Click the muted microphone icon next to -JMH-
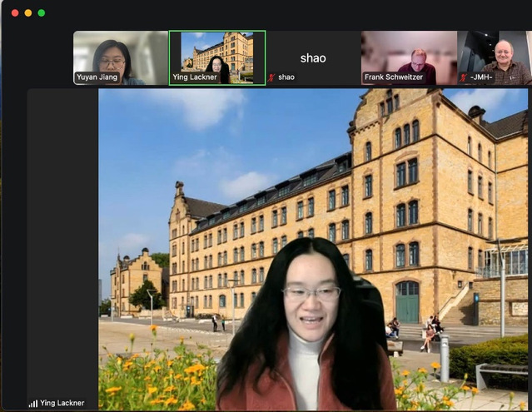The image size is (532, 412). point(464,77)
